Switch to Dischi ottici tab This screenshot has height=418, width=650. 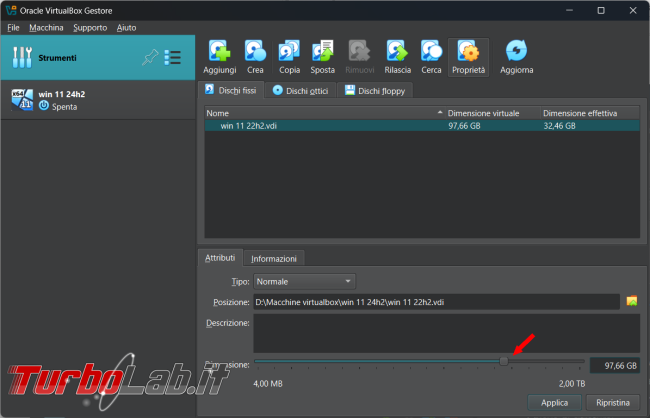301,90
